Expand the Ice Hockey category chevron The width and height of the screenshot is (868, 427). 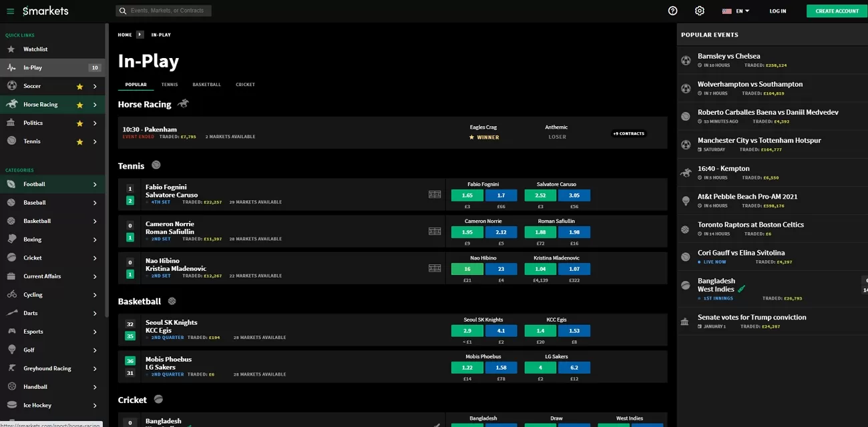95,405
